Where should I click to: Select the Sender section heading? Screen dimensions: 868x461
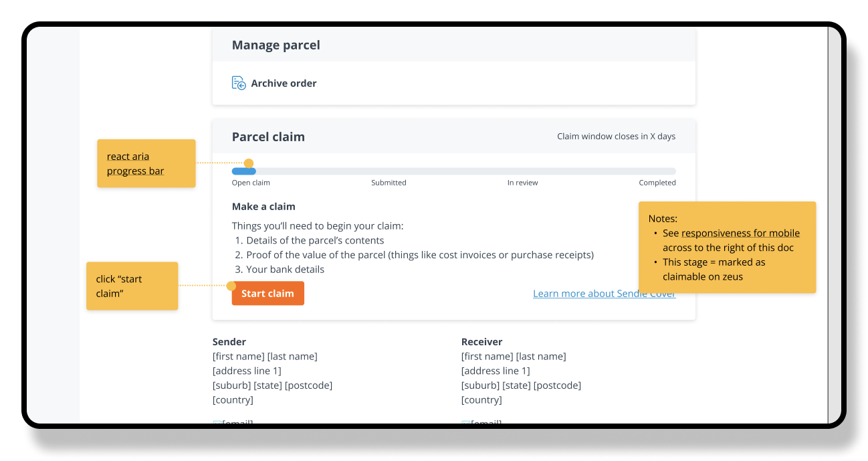tap(229, 342)
